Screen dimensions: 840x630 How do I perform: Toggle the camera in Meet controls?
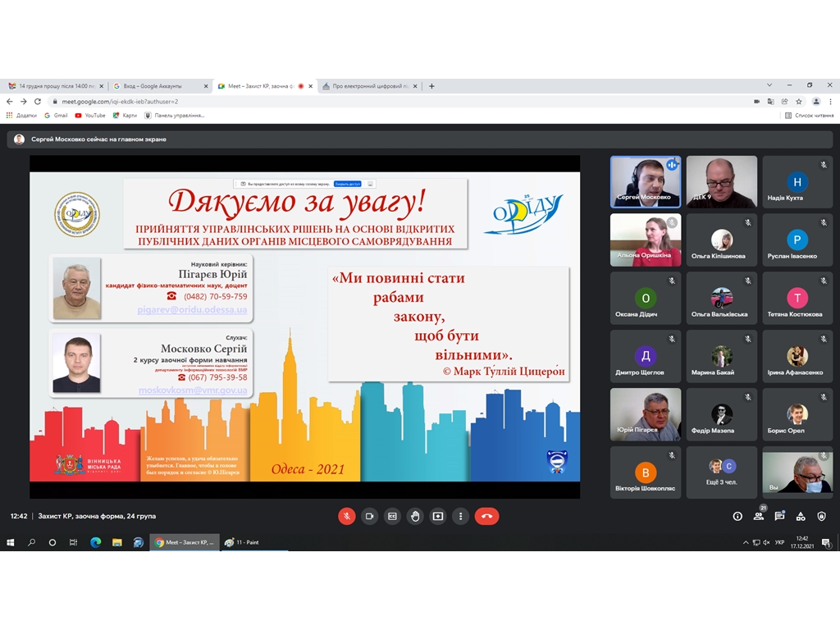coord(369,516)
